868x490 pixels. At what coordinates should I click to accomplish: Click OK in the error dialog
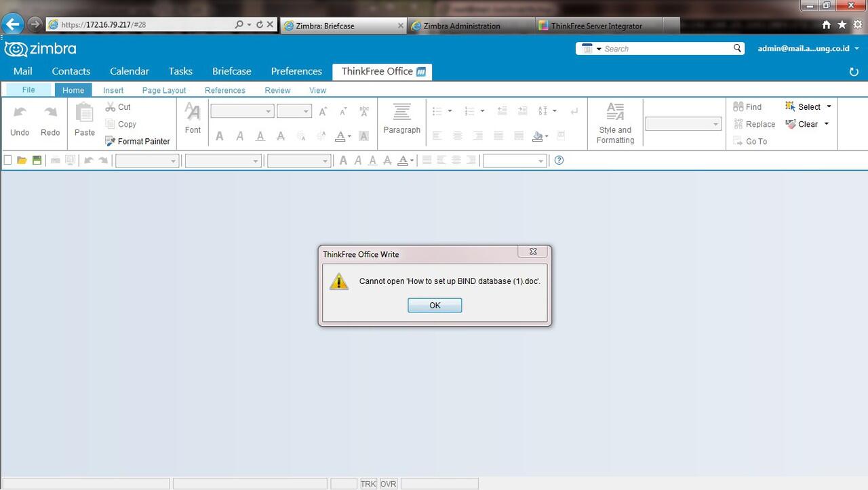[435, 306]
